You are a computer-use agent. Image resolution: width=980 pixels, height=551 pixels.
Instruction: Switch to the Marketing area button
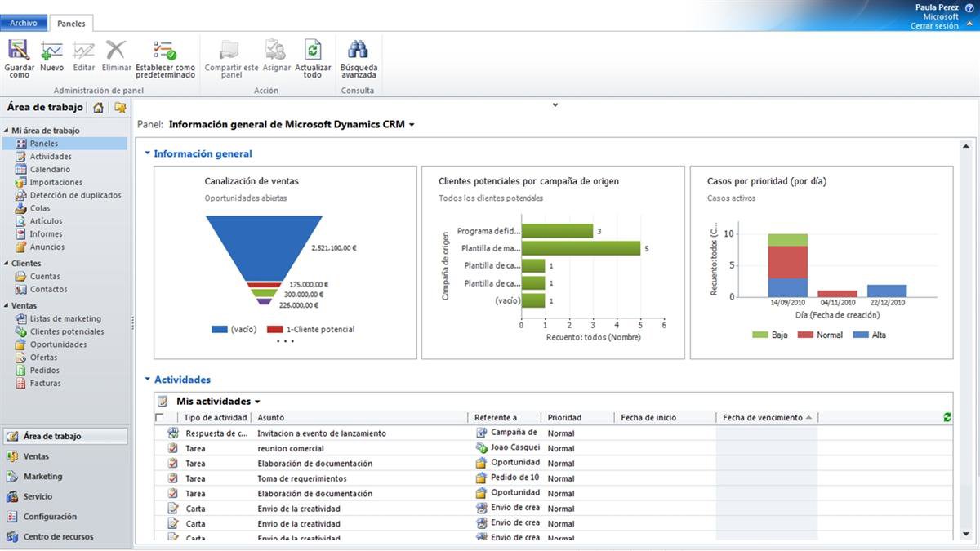42,477
